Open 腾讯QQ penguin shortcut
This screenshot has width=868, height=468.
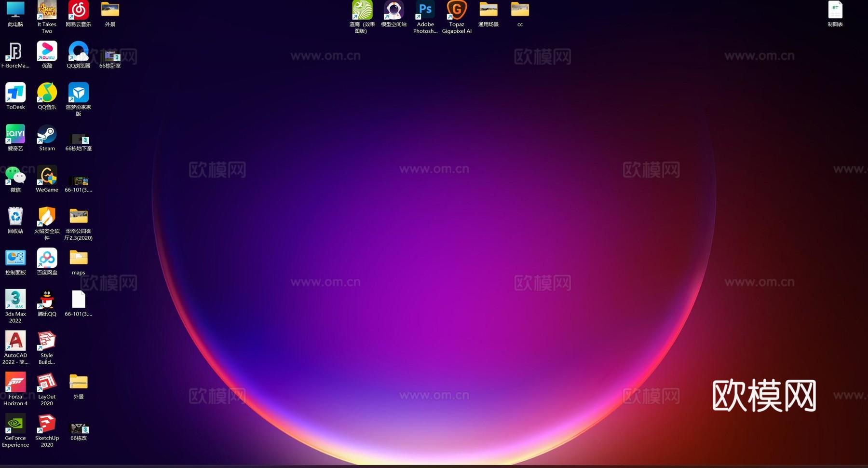[x=47, y=300]
